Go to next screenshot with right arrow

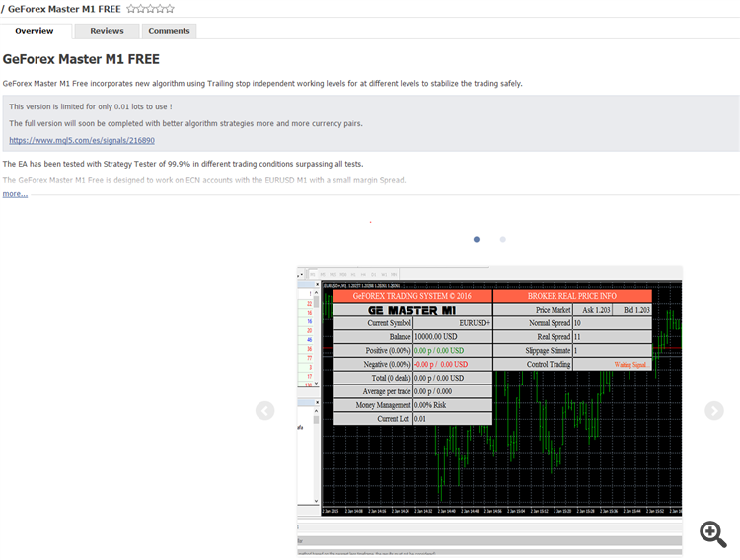(x=714, y=410)
